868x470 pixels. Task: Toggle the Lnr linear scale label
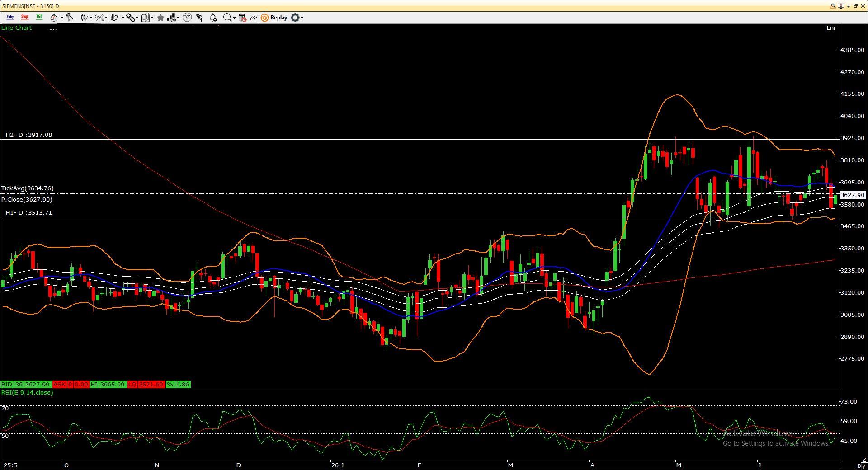[831, 28]
